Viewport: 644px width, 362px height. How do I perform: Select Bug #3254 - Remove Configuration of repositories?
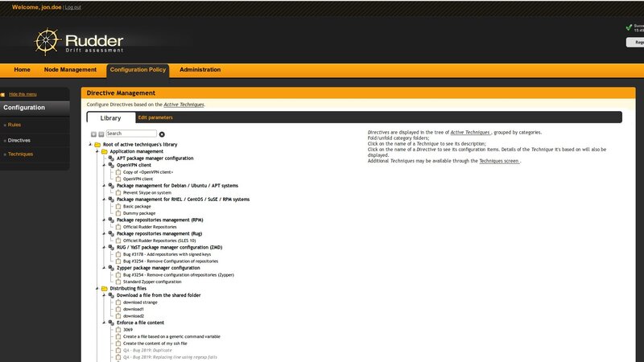pyautogui.click(x=171, y=261)
